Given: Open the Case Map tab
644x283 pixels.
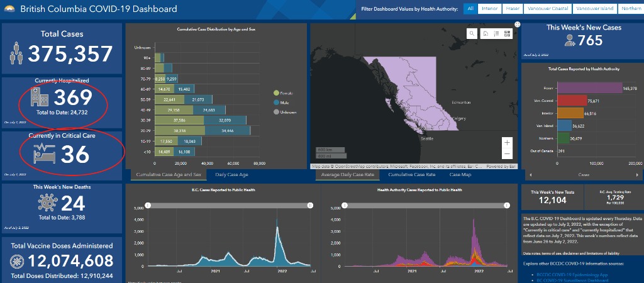Looking at the screenshot, I should pyautogui.click(x=460, y=174).
